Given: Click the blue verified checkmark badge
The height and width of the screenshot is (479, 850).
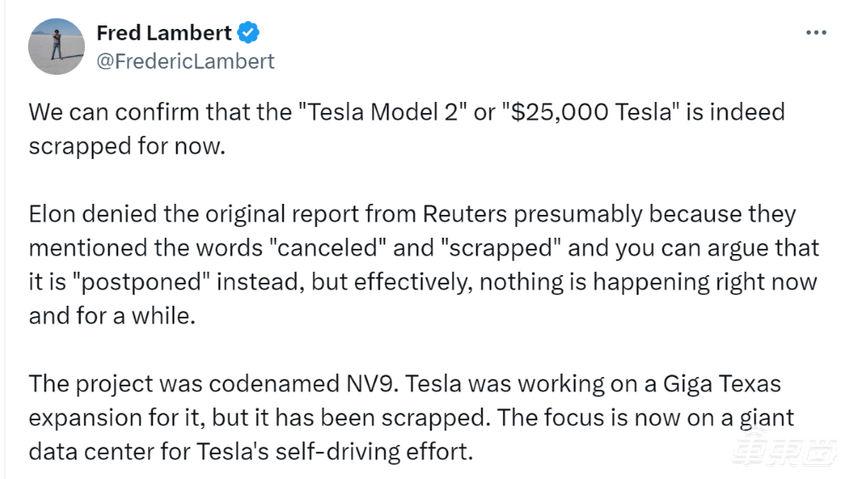Looking at the screenshot, I should 249,33.
